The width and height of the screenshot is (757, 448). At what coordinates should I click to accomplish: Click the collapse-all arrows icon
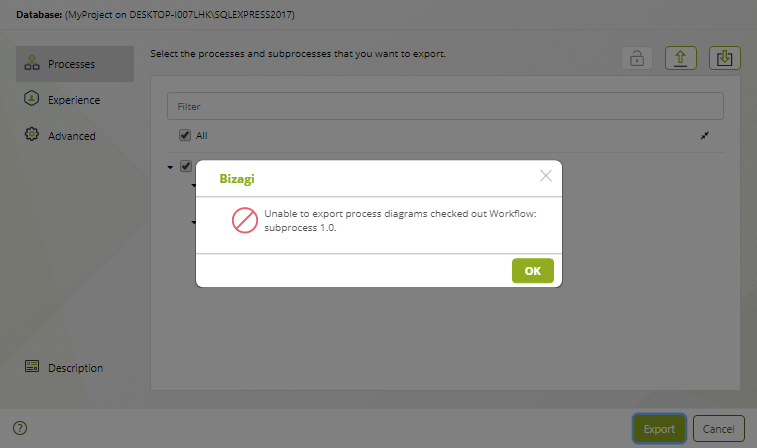tap(705, 136)
